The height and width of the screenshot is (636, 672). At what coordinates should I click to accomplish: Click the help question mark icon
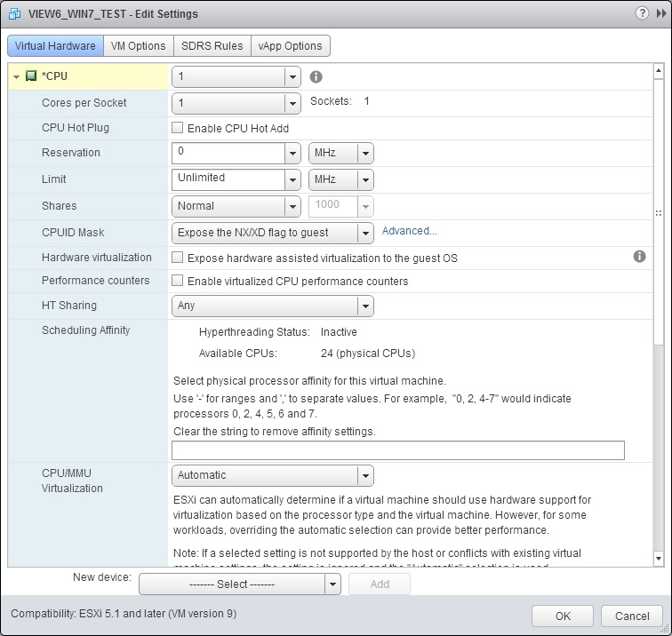click(642, 13)
